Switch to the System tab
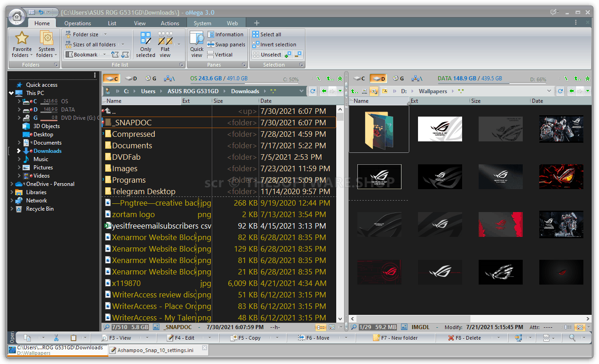The image size is (599, 364). point(203,23)
